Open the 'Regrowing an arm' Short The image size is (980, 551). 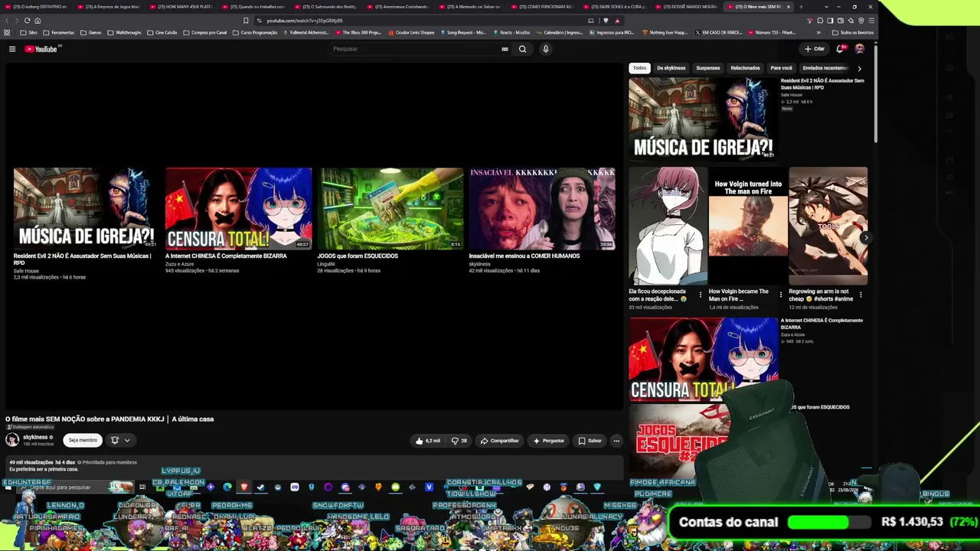(828, 226)
